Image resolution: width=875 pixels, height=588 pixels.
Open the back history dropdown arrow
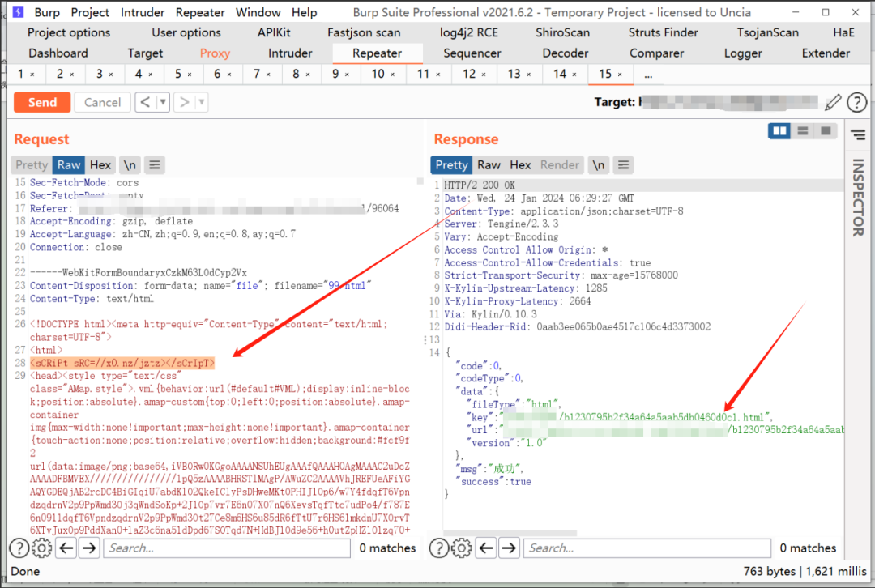[x=163, y=102]
